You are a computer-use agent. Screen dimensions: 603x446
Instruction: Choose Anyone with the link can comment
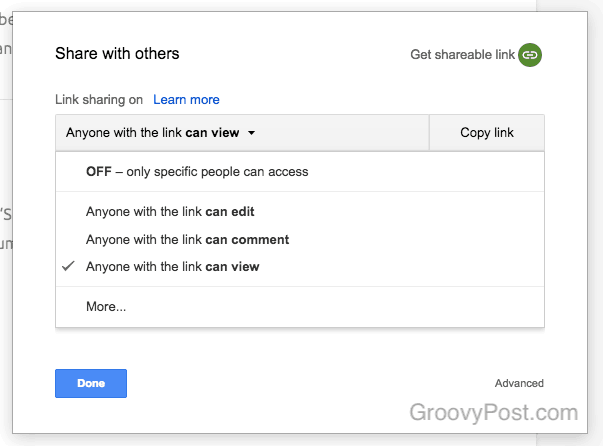pyautogui.click(x=300, y=240)
